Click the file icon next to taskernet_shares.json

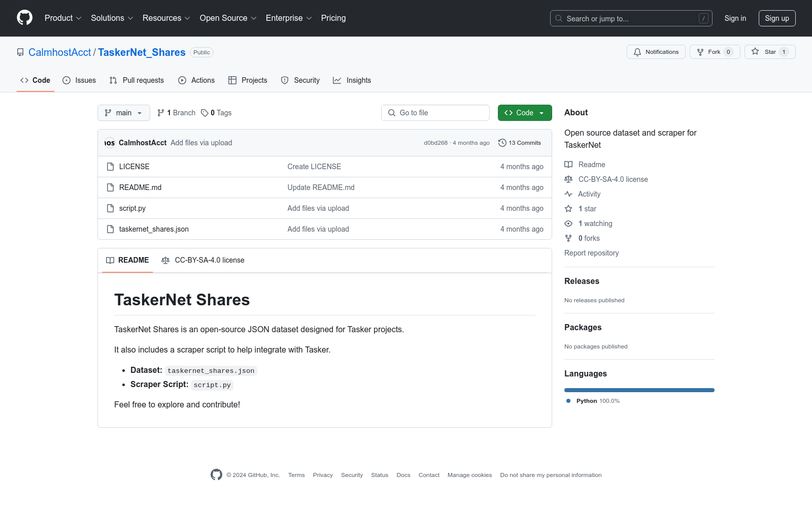(x=111, y=229)
